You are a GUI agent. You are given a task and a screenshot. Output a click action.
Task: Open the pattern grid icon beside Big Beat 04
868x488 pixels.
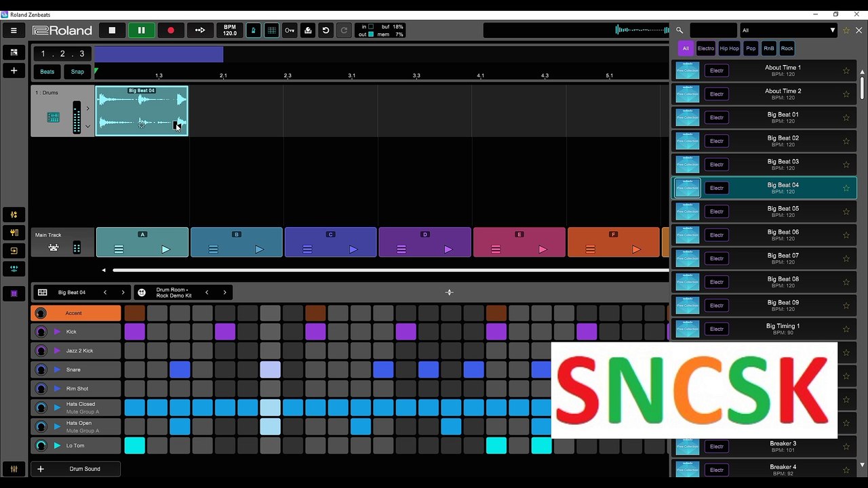click(43, 293)
